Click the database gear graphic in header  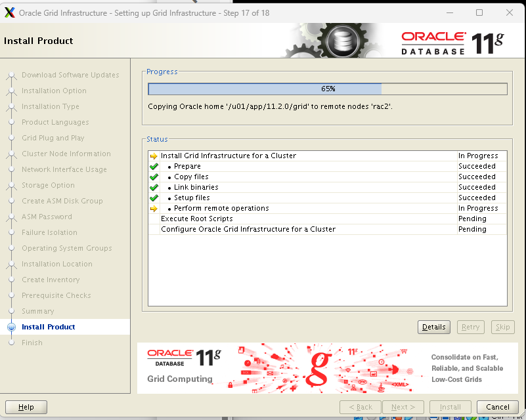pyautogui.click(x=342, y=41)
